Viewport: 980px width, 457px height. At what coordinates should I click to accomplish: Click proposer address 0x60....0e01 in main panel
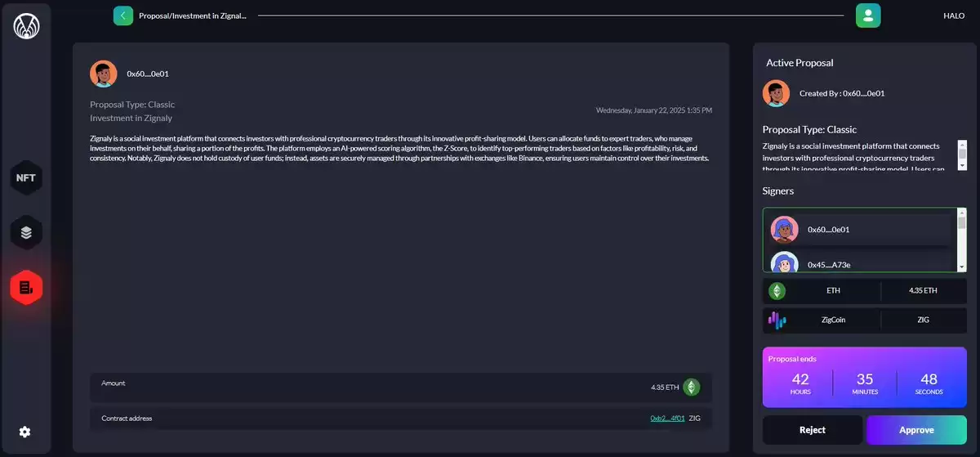(148, 74)
